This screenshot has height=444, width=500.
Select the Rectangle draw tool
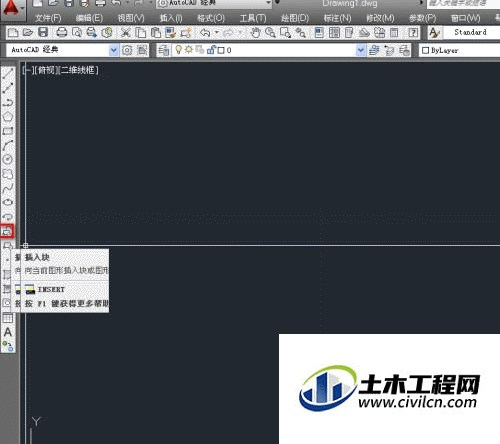coord(8,131)
